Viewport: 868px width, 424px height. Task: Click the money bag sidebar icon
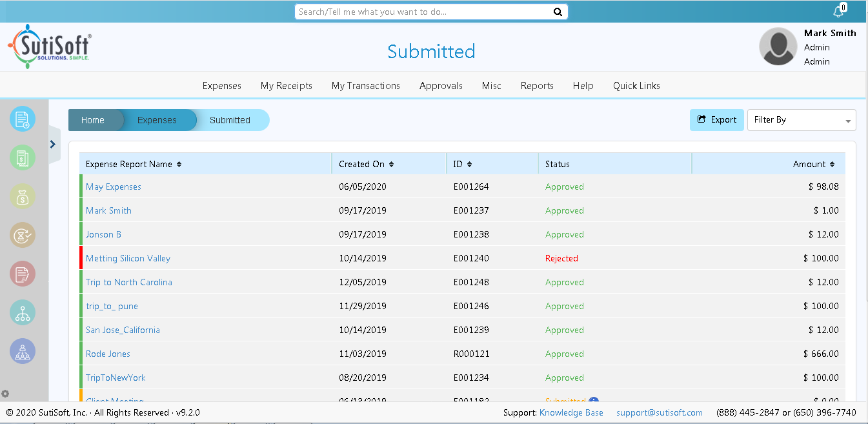[x=23, y=197]
